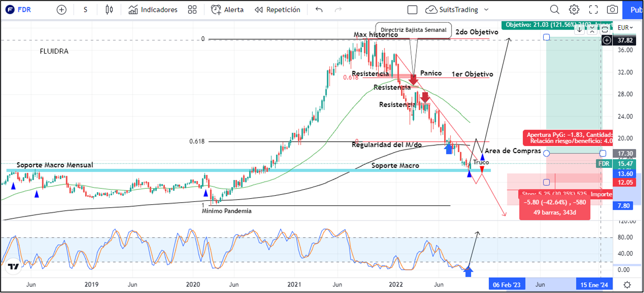Open chart settings gear icon
This screenshot has height=293, width=644.
click(574, 10)
